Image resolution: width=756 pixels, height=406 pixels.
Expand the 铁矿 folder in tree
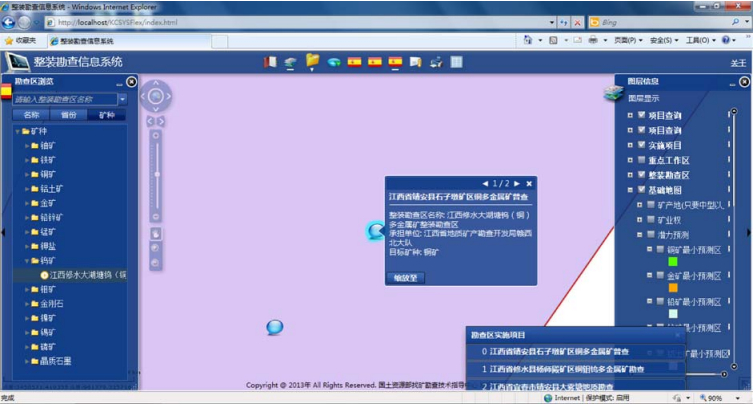(28, 159)
